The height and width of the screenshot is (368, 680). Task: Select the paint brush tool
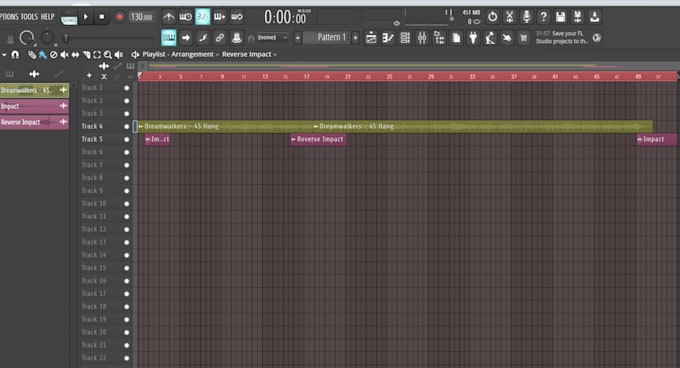point(42,55)
